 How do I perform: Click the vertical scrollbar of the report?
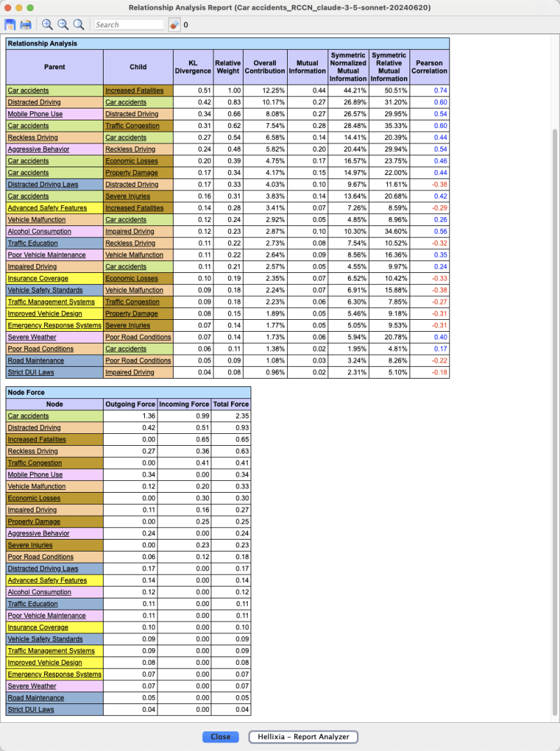555,421
